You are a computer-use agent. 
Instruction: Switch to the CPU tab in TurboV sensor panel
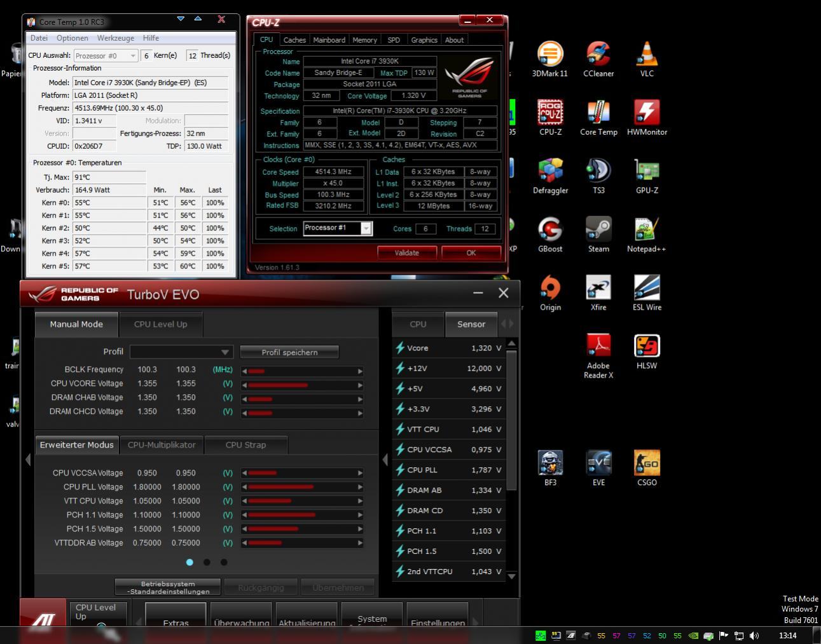tap(418, 324)
